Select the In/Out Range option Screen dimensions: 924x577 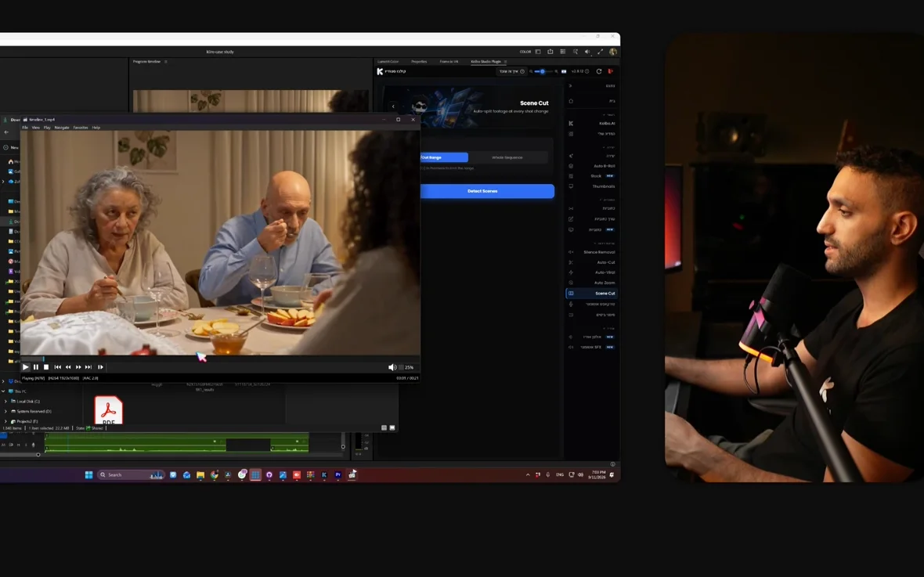[x=444, y=157]
